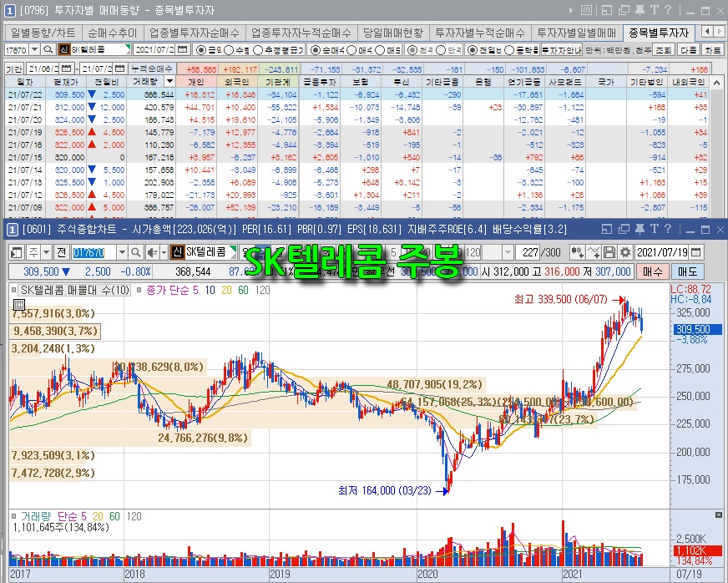728x583 pixels.
Task: Click the grid table icon at chart top-left
Action: 19,305
